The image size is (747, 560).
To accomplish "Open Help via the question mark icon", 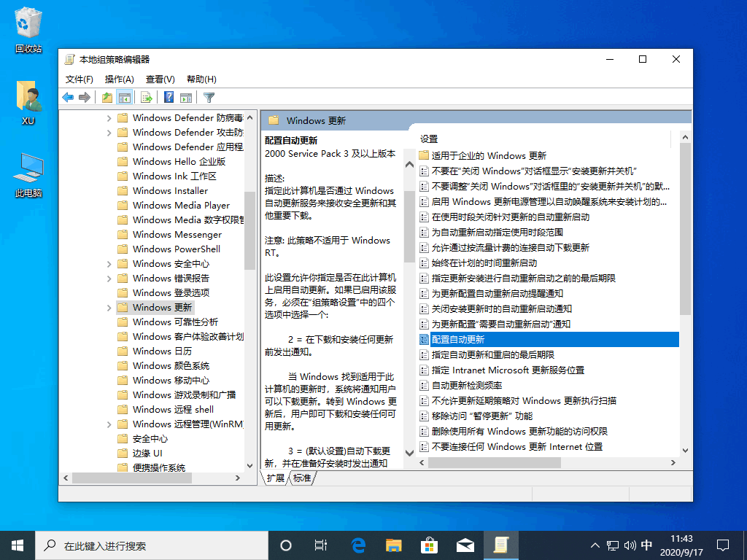I will click(x=169, y=98).
